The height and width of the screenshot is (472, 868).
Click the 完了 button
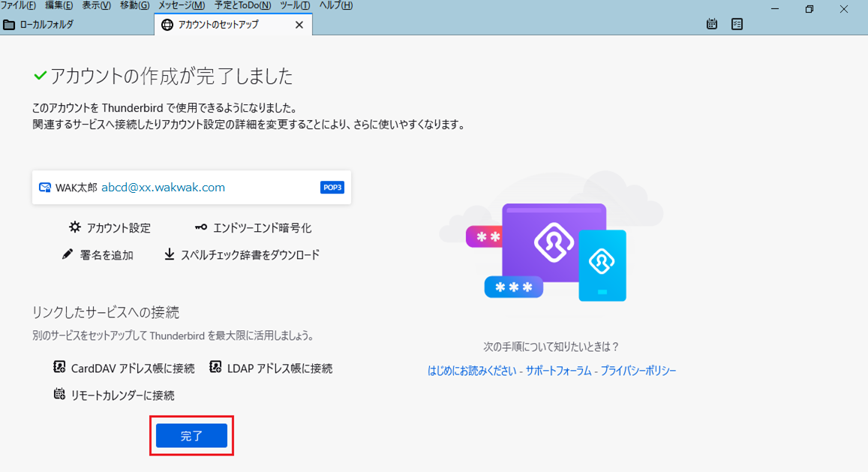click(191, 435)
